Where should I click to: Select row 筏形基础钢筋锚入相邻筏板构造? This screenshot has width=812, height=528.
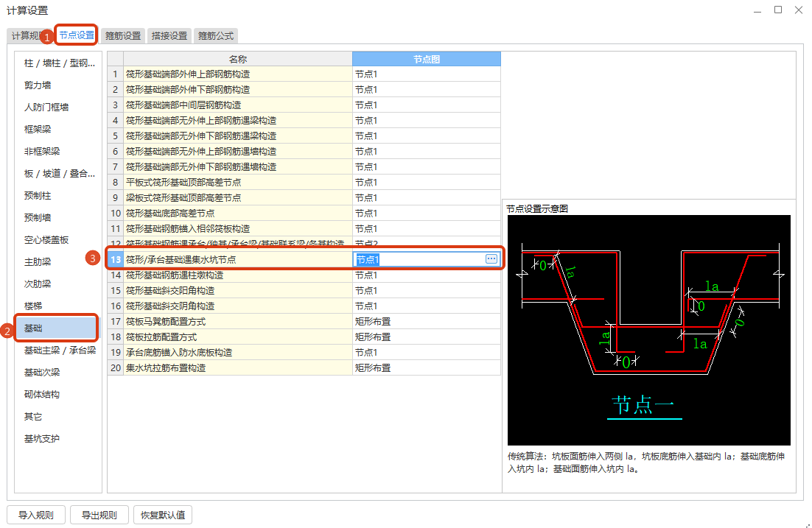pos(304,229)
